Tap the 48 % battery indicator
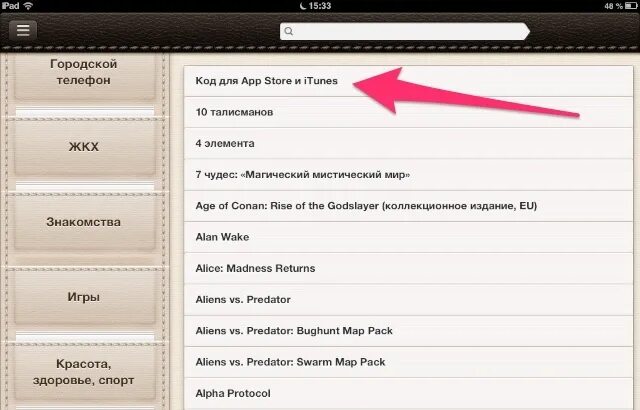Image resolution: width=640 pixels, height=410 pixels. (620, 6)
